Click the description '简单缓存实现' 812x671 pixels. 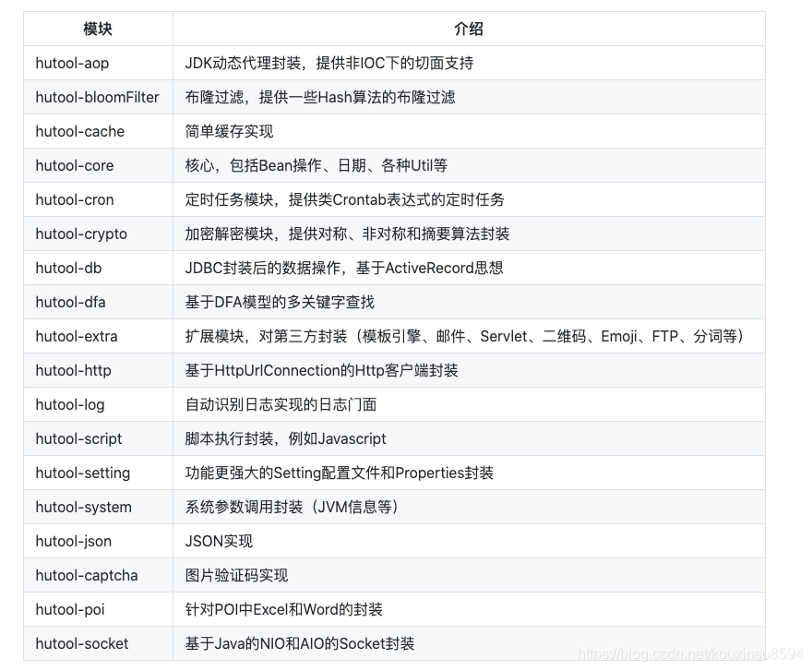pyautogui.click(x=229, y=132)
